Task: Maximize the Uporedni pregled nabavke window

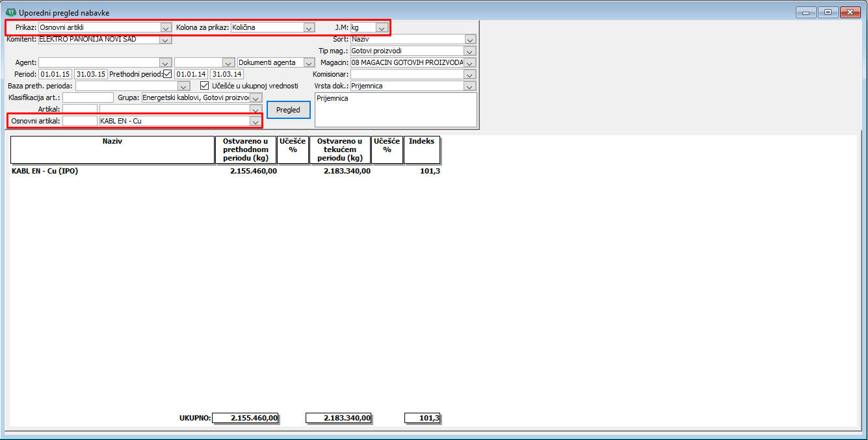Action: point(828,12)
